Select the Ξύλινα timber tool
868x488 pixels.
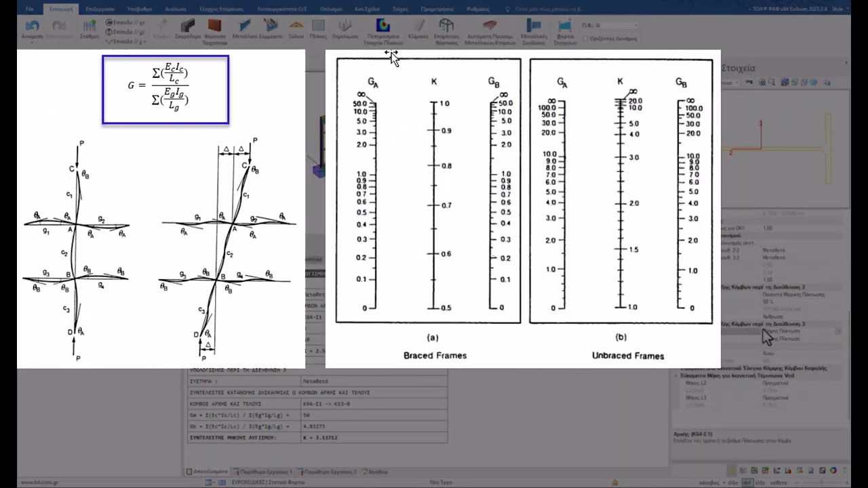coord(296,29)
